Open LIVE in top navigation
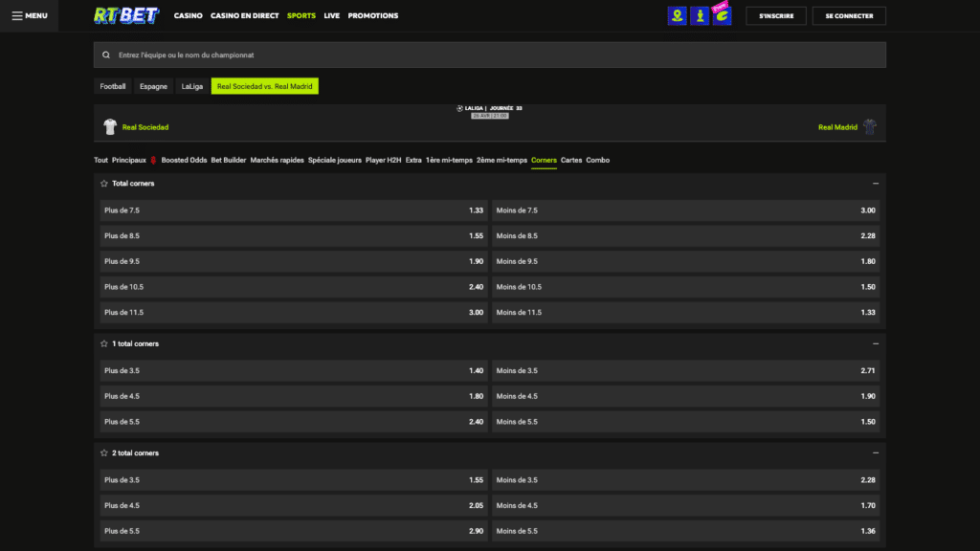980x551 pixels. [332, 15]
